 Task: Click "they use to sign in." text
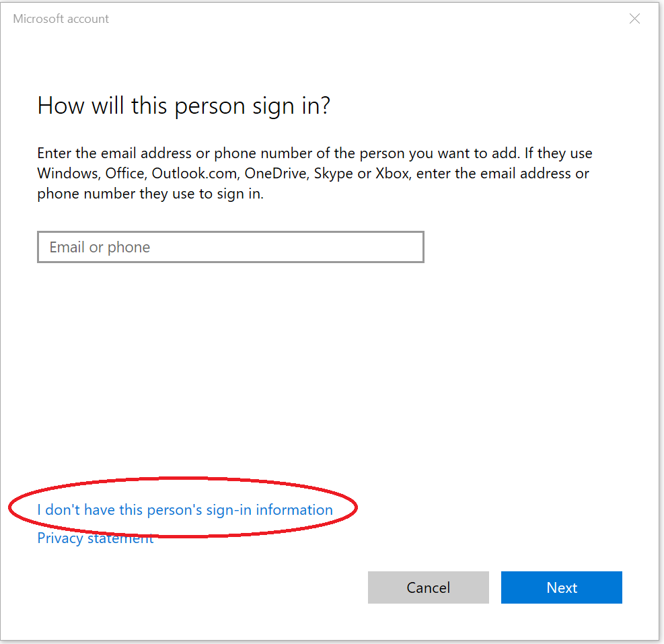coord(203,194)
